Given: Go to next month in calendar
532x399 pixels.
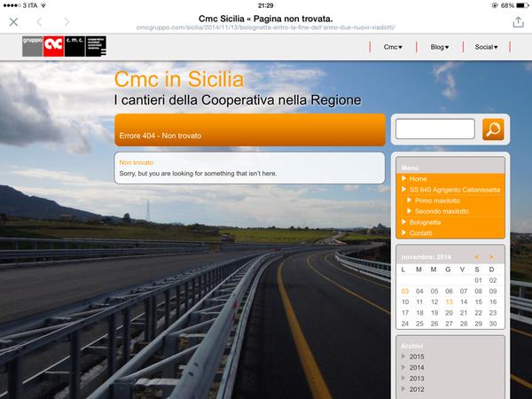Looking at the screenshot, I should coord(490,256).
